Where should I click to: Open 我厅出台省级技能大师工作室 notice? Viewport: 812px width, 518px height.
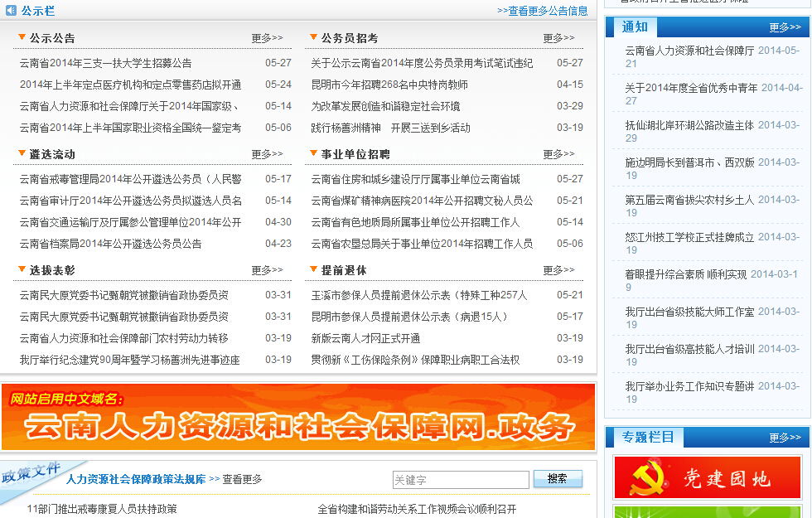[x=689, y=312]
